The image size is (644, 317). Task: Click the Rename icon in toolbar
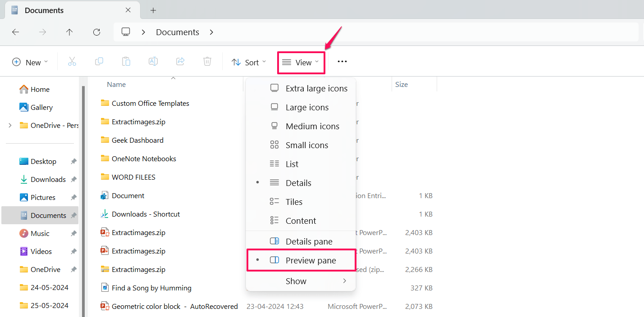pyautogui.click(x=153, y=62)
